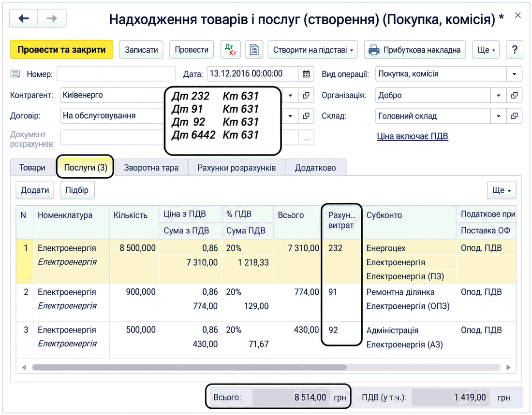Screen dimensions: 532x415
Task: Click the Номер input field
Action: (x=116, y=74)
